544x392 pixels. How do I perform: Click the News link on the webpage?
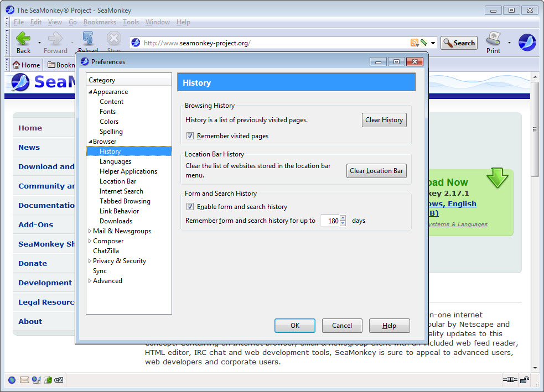point(29,147)
